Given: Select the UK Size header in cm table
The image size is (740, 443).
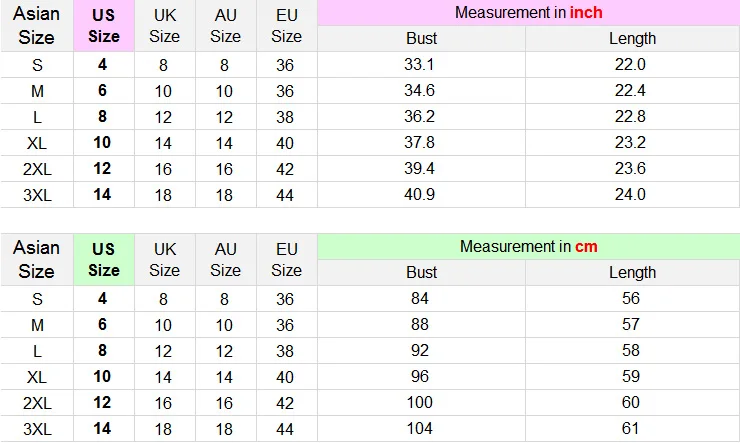Looking at the screenshot, I should click(x=165, y=259).
